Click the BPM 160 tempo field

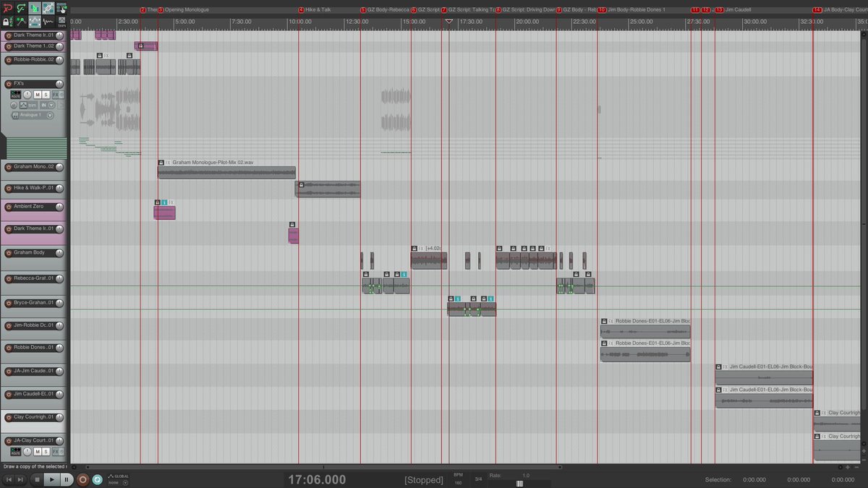point(458,482)
